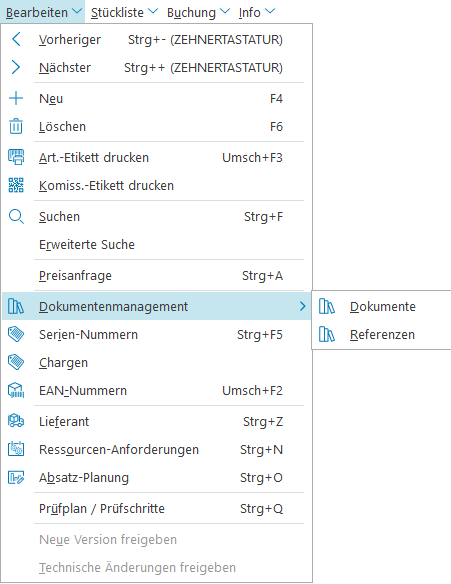Click the truck icon beside Lieferant
This screenshot has width=451, height=584.
[x=16, y=421]
